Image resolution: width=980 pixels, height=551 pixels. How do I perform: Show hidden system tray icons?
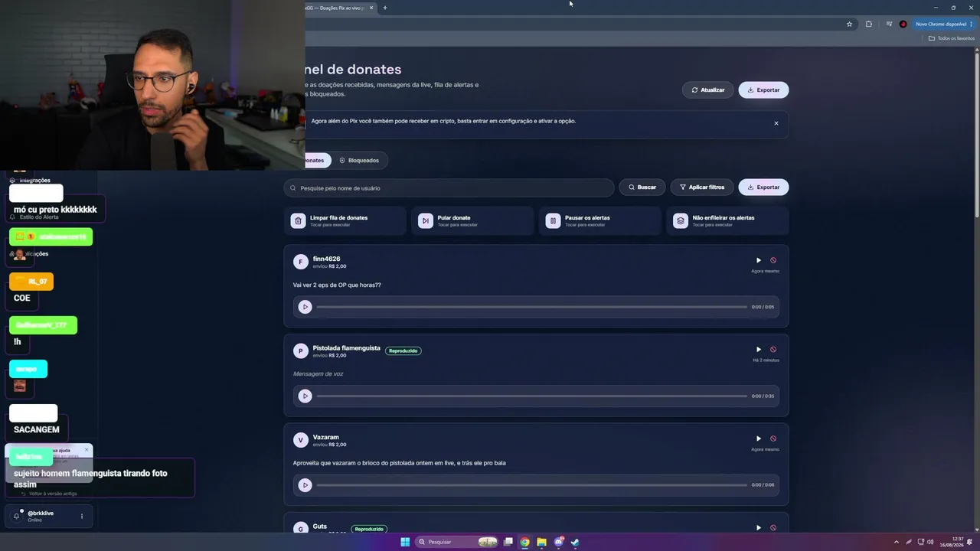897,543
